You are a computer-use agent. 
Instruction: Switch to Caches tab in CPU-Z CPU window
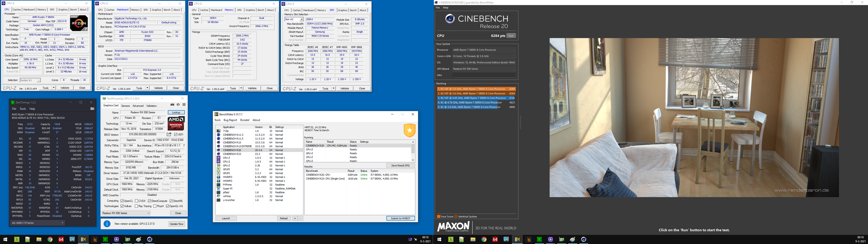pyautogui.click(x=17, y=9)
